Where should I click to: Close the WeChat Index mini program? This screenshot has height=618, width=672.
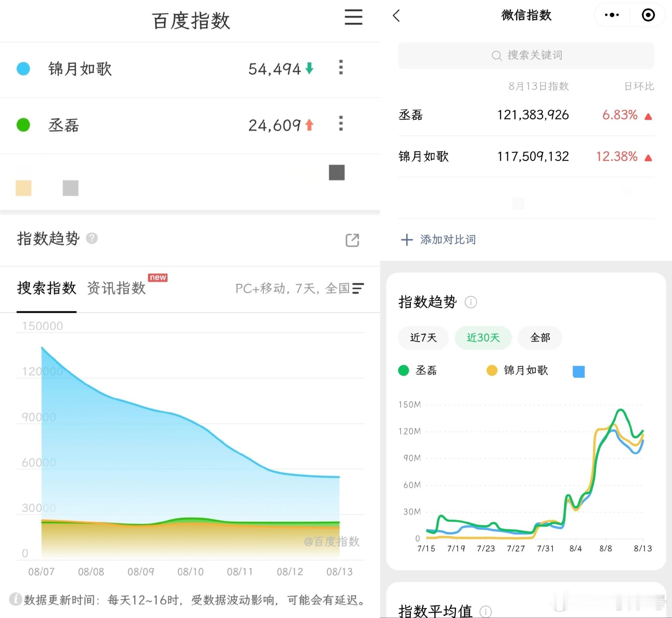[x=648, y=15]
